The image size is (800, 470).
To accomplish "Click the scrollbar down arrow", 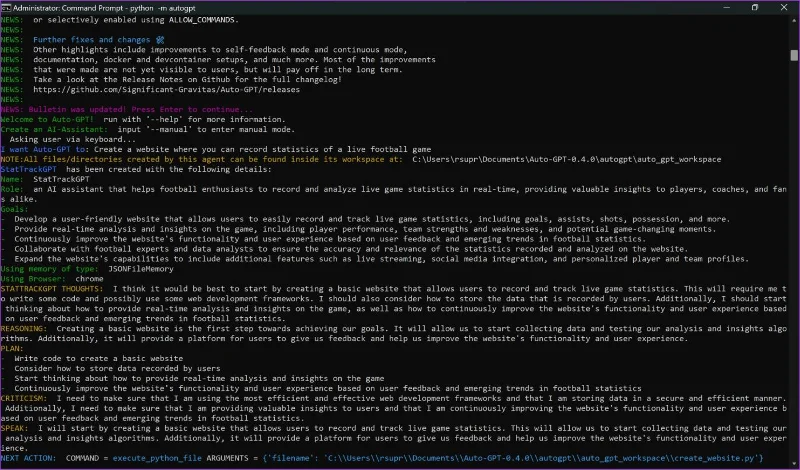I will (794, 464).
